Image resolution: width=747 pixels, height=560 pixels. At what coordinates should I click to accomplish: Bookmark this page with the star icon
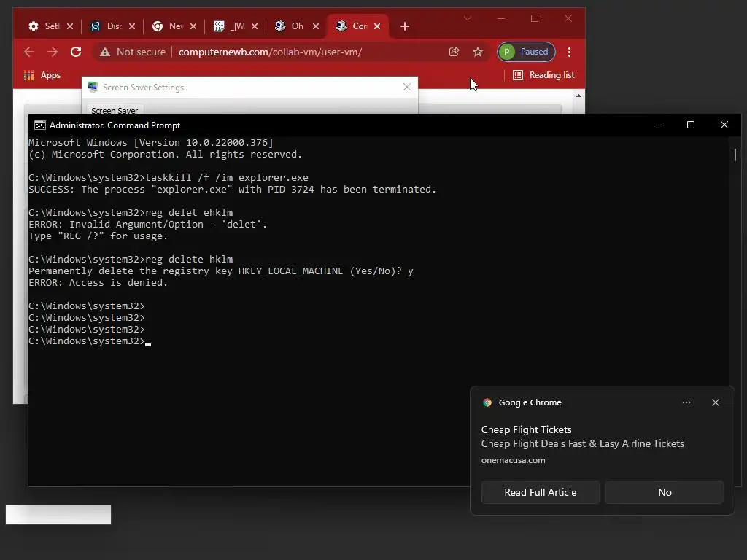pos(478,52)
